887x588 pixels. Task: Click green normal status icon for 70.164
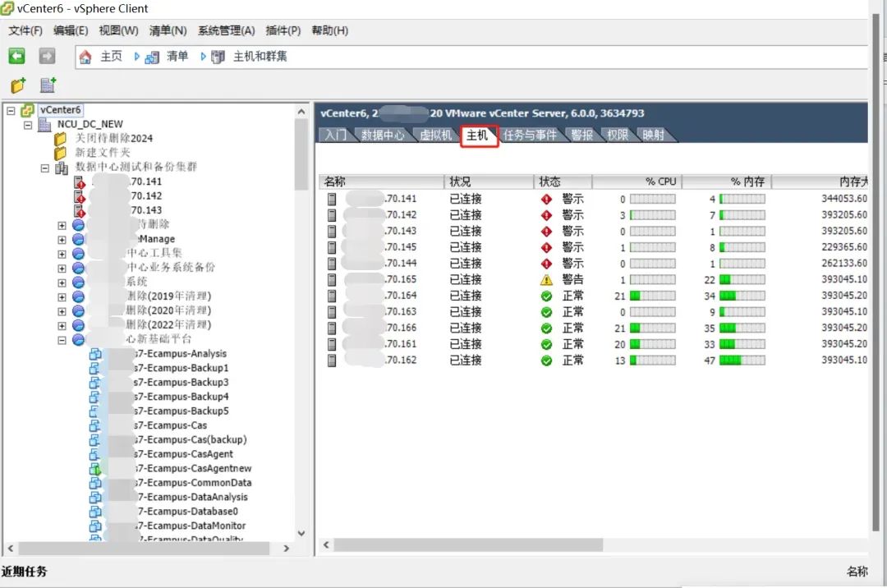tap(546, 296)
